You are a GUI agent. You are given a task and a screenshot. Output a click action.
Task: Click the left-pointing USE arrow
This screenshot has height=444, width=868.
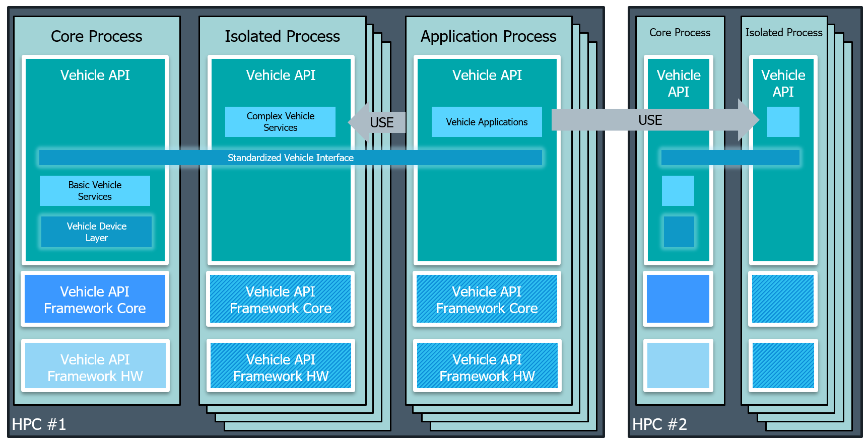pos(378,122)
